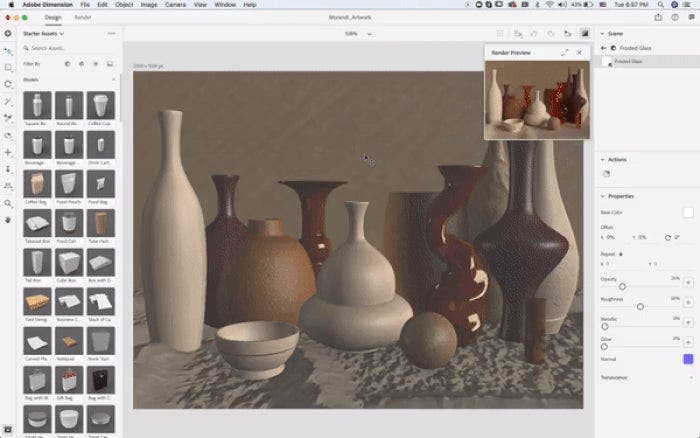
Task: Select the Magic Wand tool
Action: pos(8,101)
